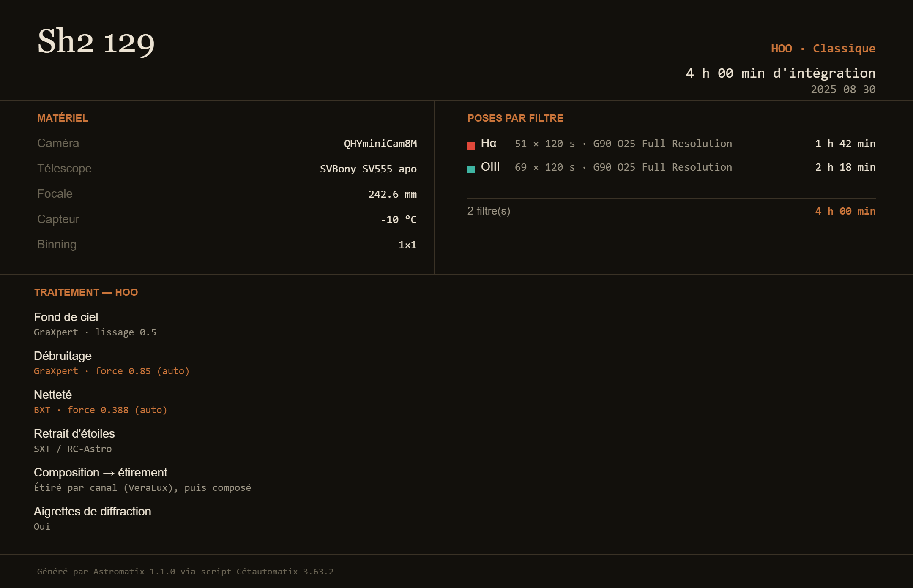Click the date '2025-08-30'
913x588 pixels.
click(x=843, y=89)
